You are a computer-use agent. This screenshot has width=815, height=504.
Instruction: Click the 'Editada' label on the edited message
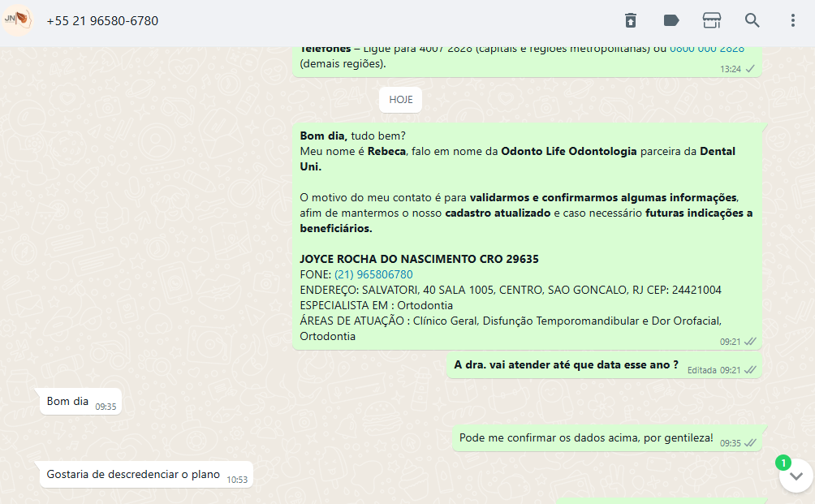701,370
